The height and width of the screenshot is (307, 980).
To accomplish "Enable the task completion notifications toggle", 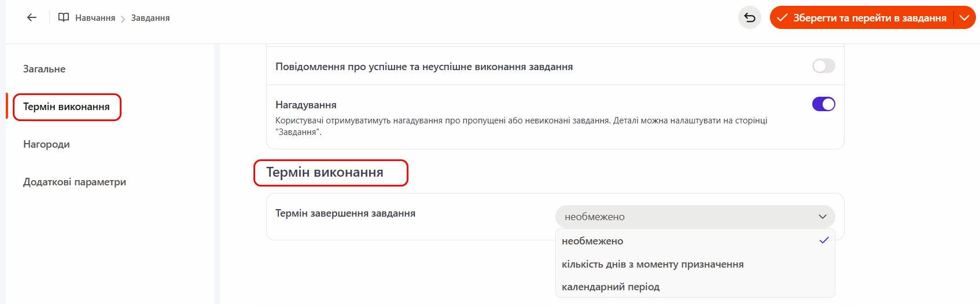I will pos(823,66).
